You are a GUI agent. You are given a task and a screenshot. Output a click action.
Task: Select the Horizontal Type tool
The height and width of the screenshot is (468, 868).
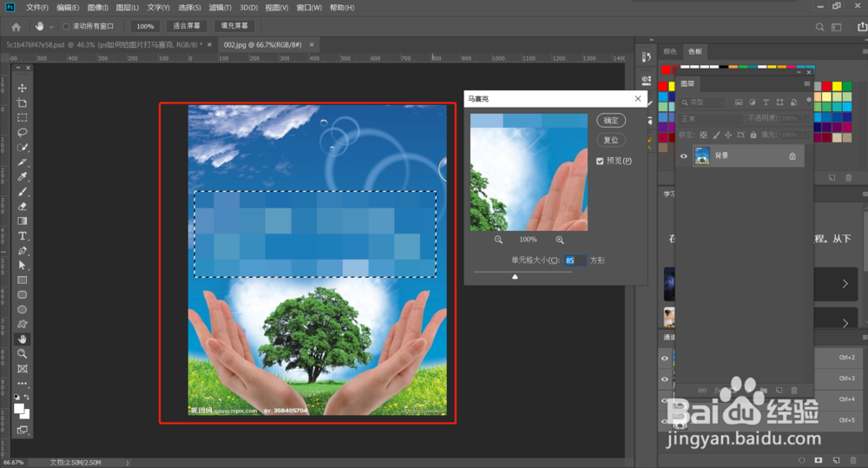pyautogui.click(x=23, y=236)
